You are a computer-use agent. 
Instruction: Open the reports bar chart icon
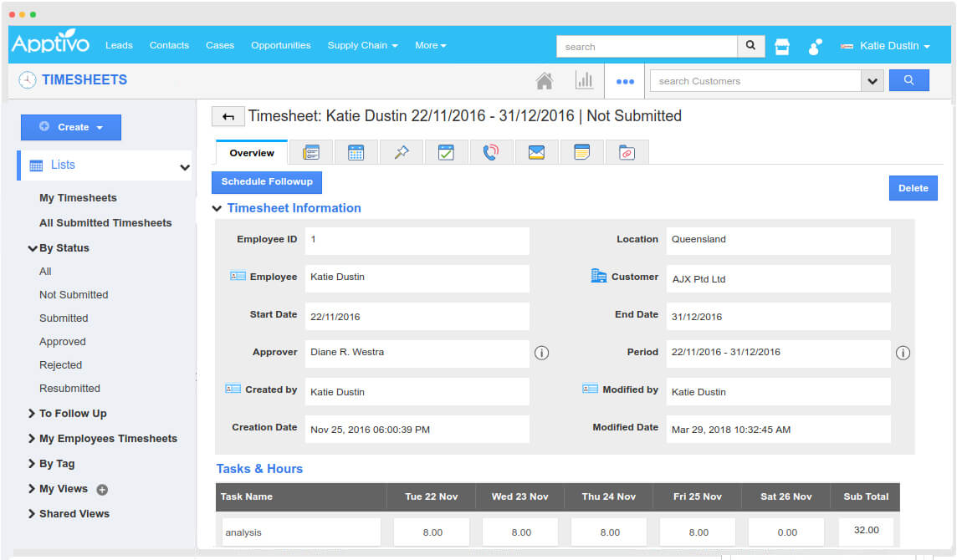click(584, 81)
